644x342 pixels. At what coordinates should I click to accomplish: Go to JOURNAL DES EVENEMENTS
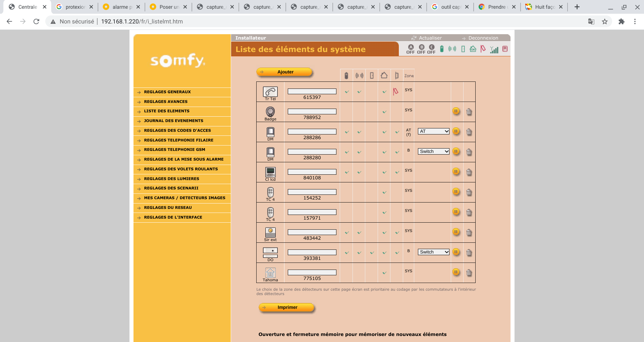[173, 121]
